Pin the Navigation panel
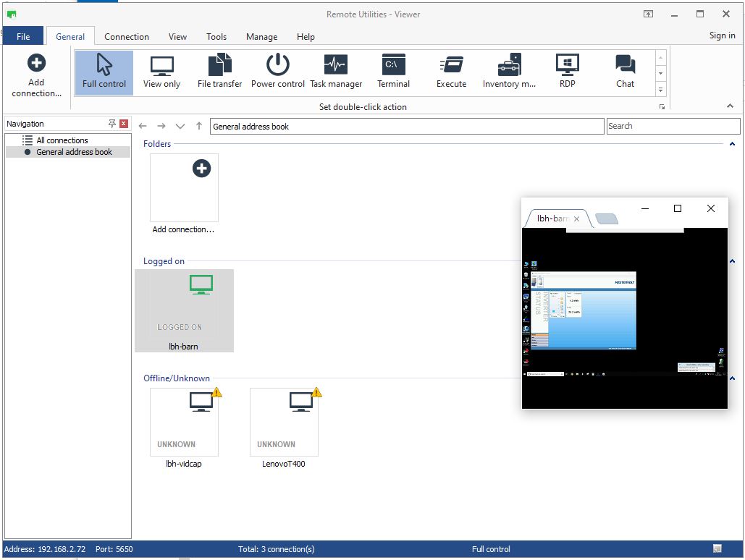 click(x=112, y=124)
